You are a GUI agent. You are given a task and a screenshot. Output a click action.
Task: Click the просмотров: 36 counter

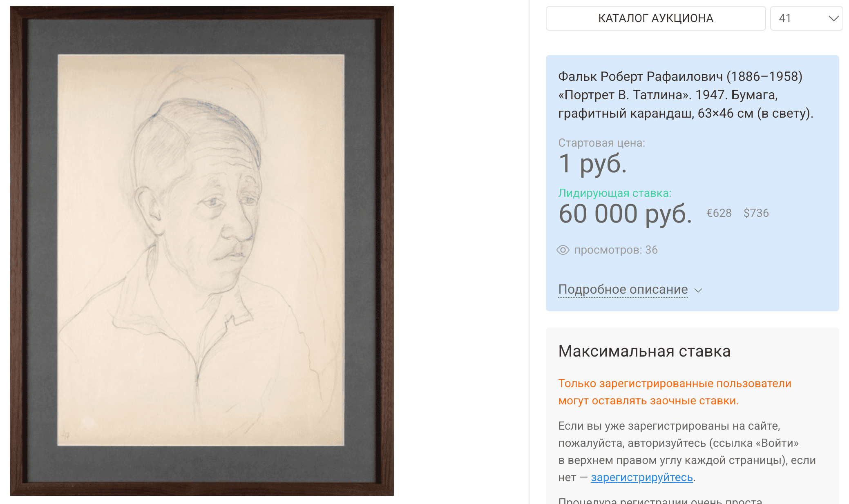click(616, 250)
